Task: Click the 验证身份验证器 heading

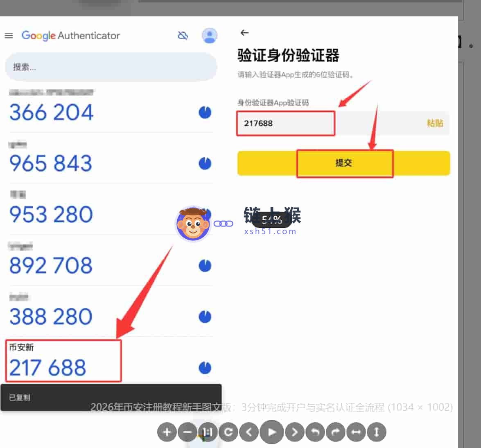Action: pyautogui.click(x=288, y=56)
